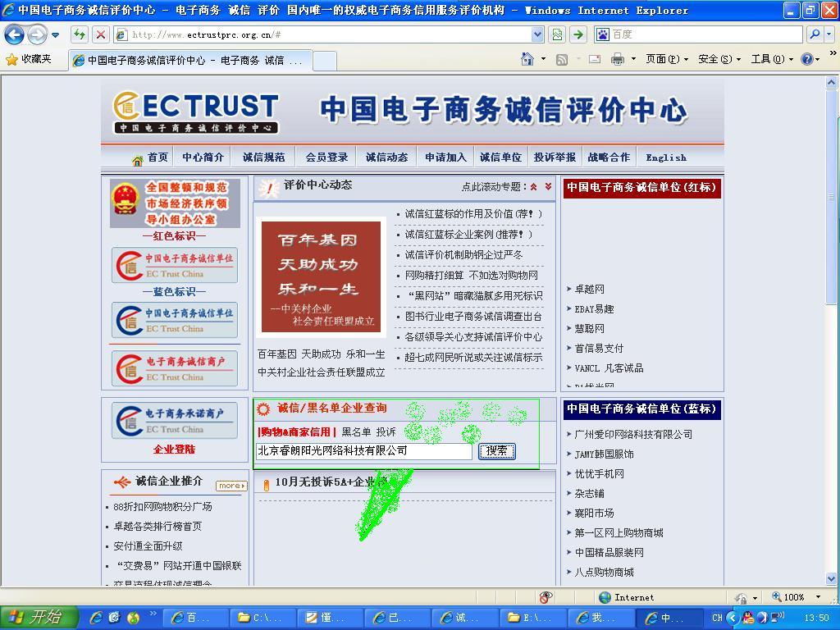The image size is (840, 630).
Task: Click the Help question mark icon
Action: 807,59
